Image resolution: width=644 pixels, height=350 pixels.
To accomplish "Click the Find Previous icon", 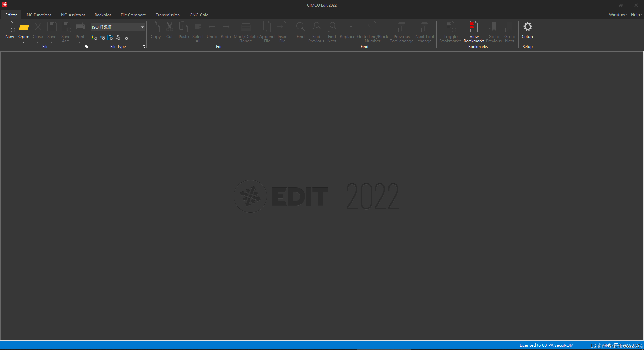I will point(316,27).
